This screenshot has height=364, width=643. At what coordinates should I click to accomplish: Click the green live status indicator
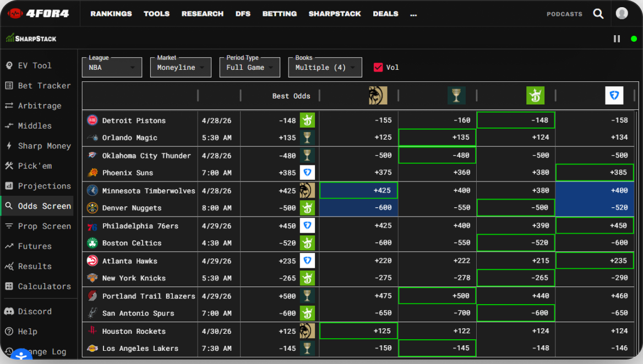pos(634,39)
